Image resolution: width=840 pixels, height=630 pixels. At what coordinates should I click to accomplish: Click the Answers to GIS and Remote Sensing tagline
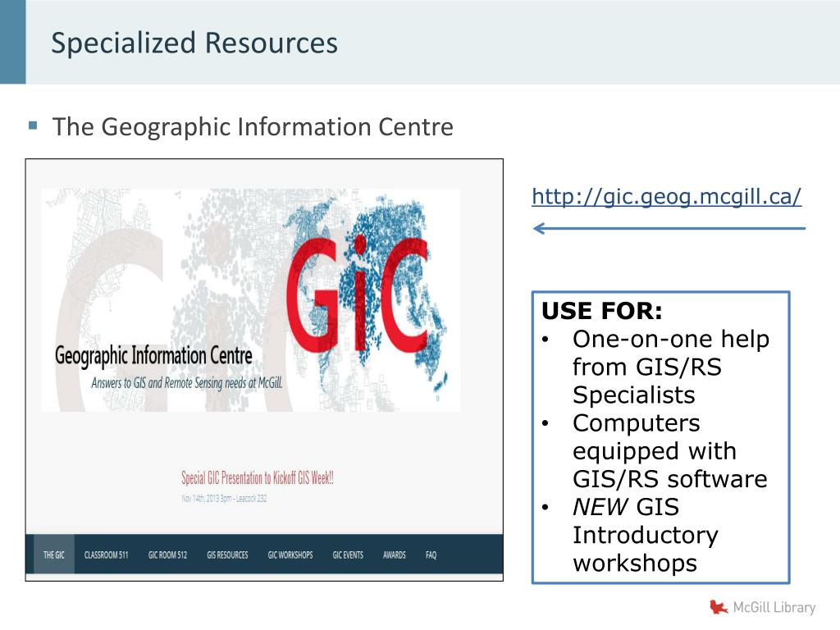click(x=186, y=383)
